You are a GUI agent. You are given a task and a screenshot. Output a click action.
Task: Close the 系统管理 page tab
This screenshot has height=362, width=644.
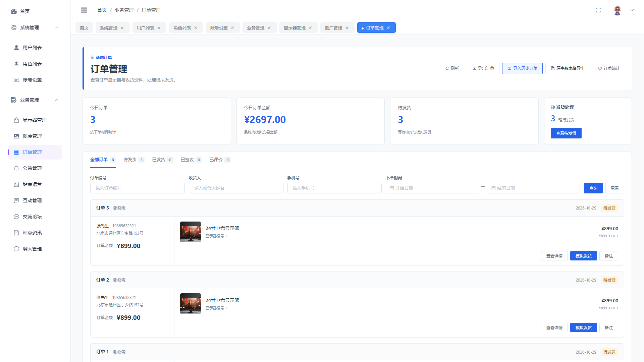(122, 28)
